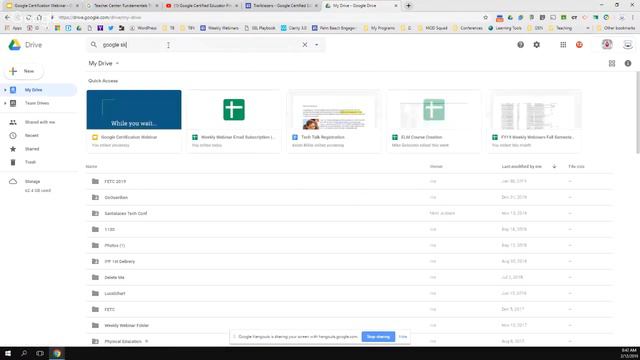Screen dimensions: 640x360
Task: Open a new browser tab
Action: pos(408,6)
